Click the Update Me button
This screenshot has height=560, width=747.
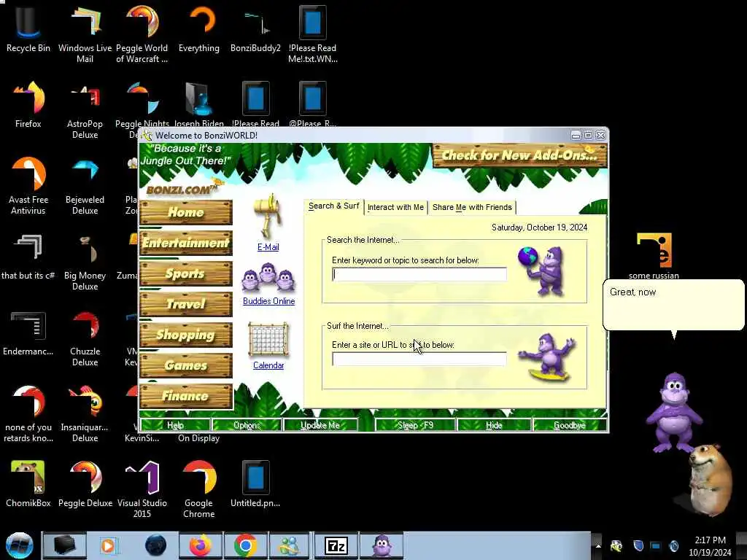pyautogui.click(x=320, y=425)
